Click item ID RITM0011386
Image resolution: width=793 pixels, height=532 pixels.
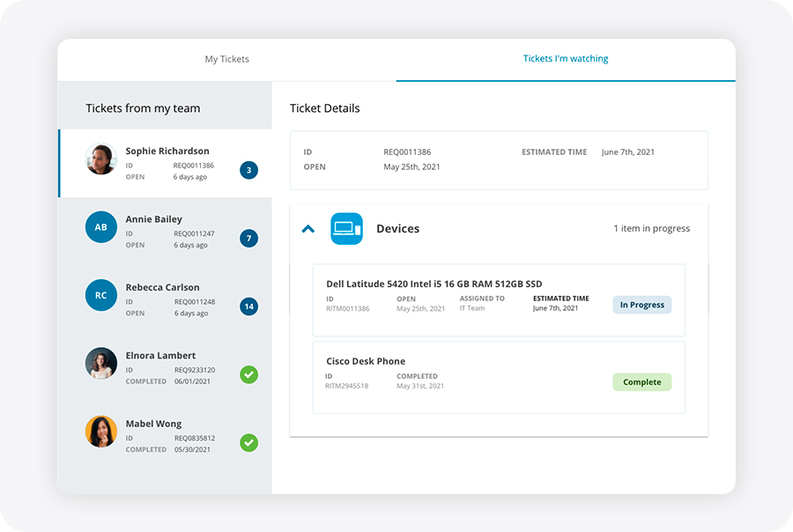click(347, 308)
